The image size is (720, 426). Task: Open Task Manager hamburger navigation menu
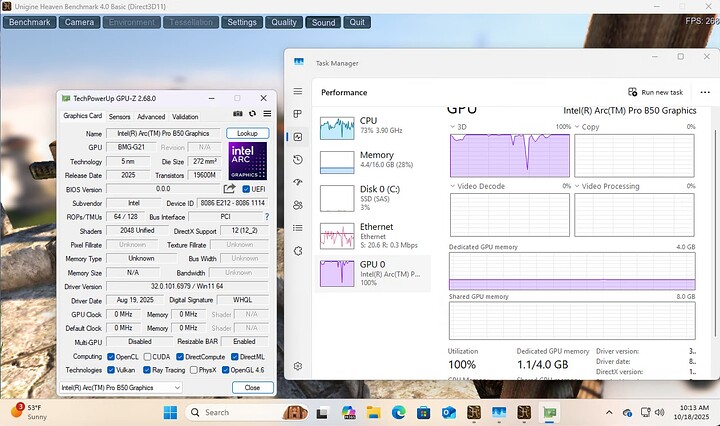(x=298, y=91)
